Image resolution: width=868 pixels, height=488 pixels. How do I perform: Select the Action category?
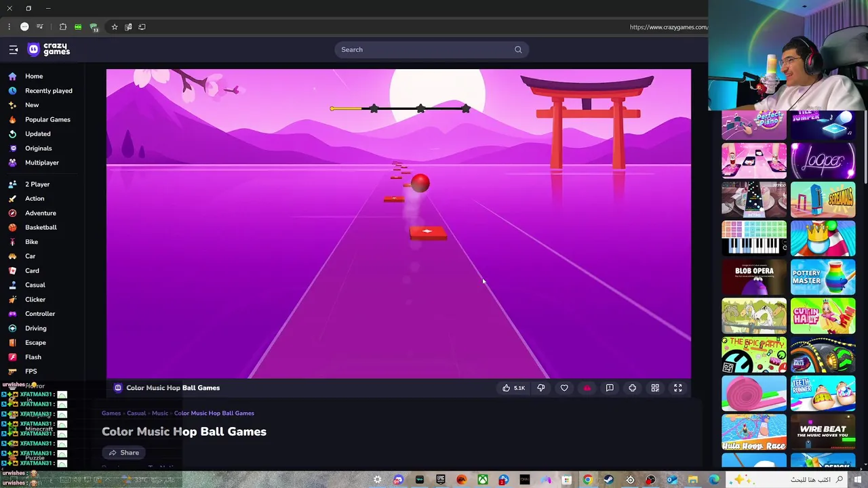point(35,199)
